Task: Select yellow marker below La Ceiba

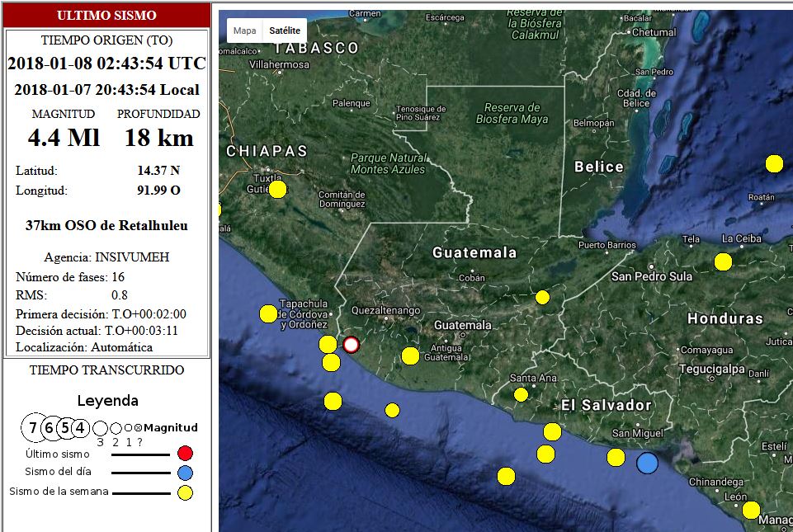Action: point(723,262)
